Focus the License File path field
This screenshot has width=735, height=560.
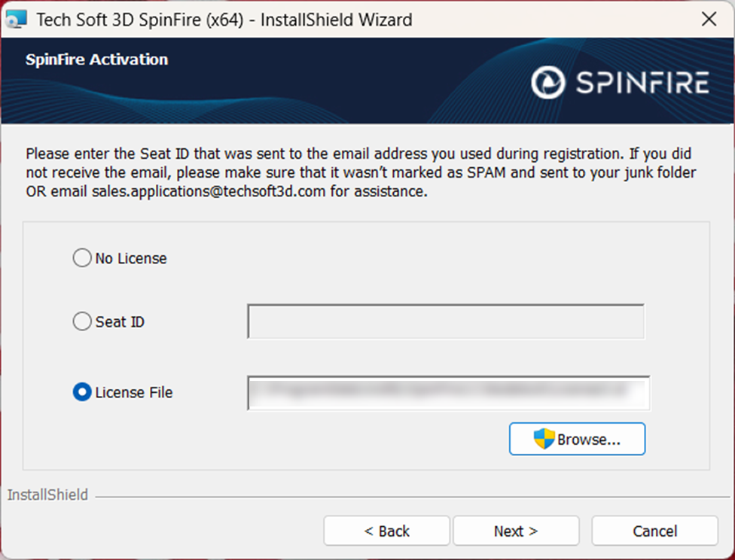click(448, 393)
